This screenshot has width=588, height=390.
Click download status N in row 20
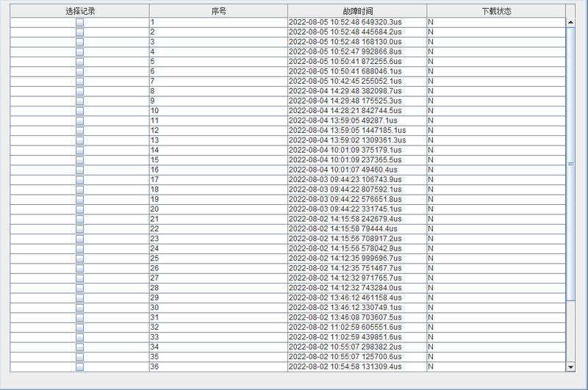[496, 209]
